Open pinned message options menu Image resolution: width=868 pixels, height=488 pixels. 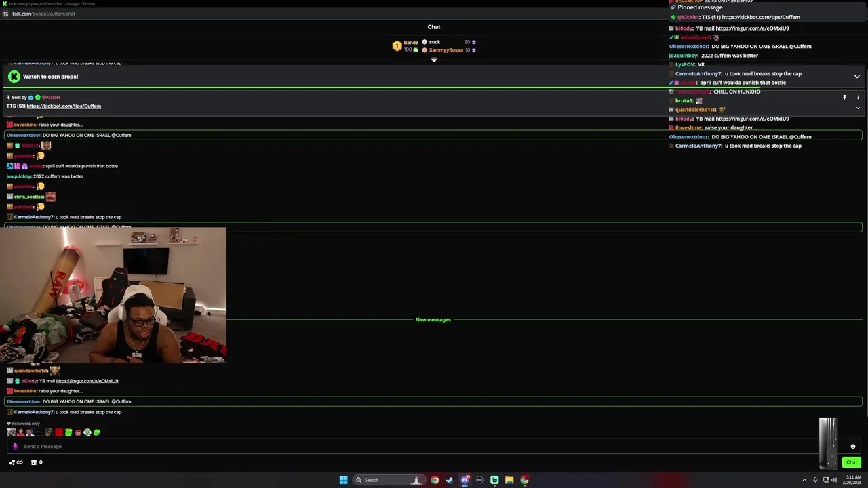[858, 98]
